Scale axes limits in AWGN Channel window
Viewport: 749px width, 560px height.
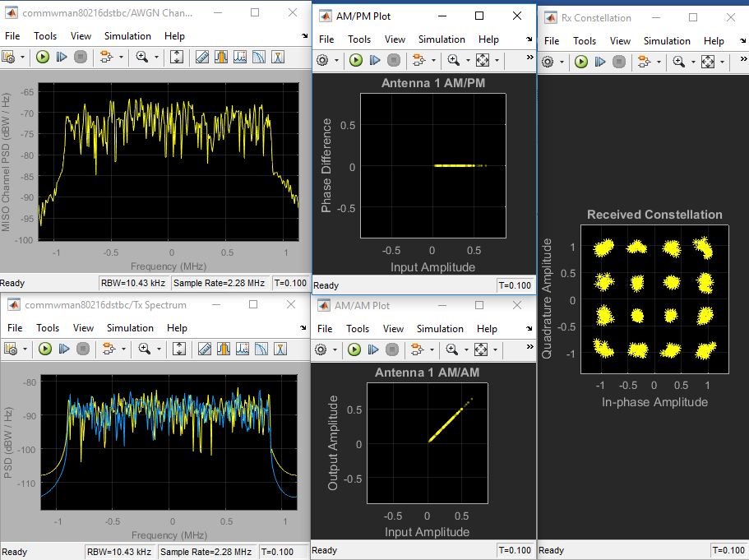(177, 58)
